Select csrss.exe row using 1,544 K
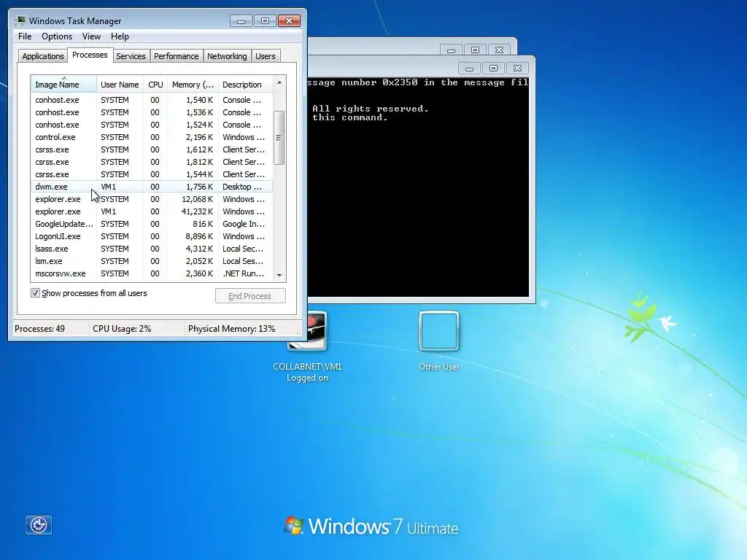The image size is (747, 560). pos(152,174)
